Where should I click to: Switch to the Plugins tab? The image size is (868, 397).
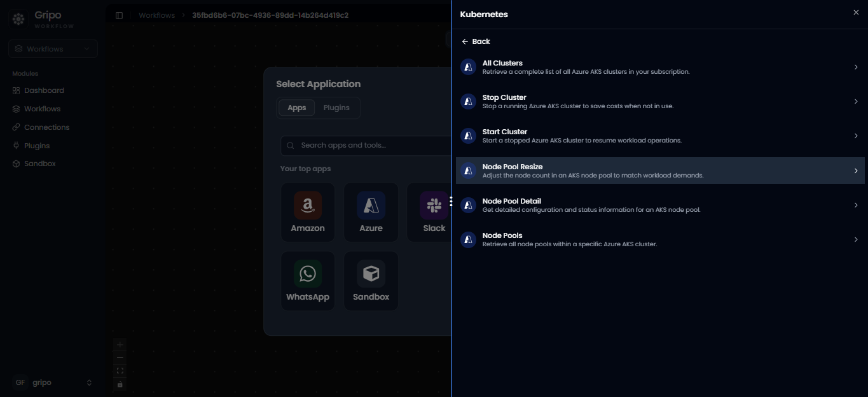(336, 108)
